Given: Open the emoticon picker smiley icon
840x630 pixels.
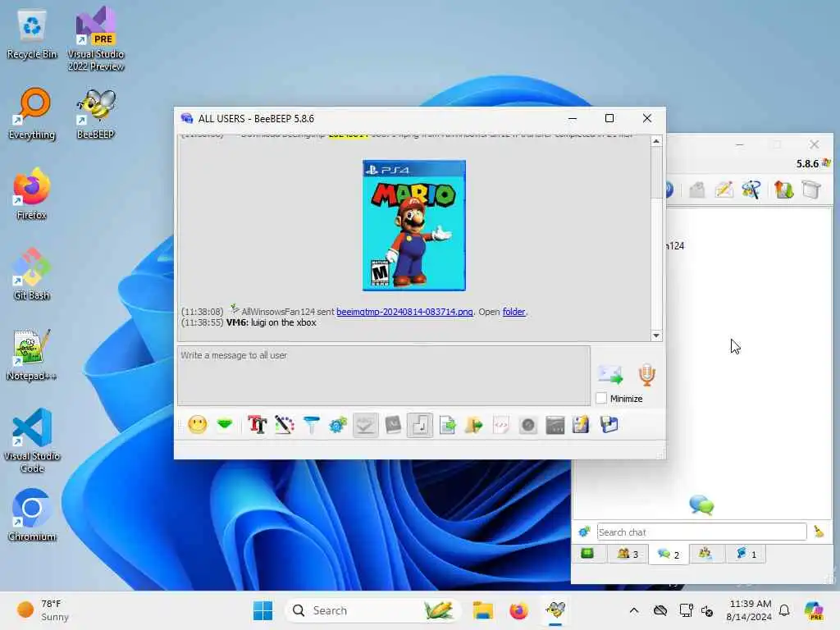Looking at the screenshot, I should pyautogui.click(x=197, y=425).
